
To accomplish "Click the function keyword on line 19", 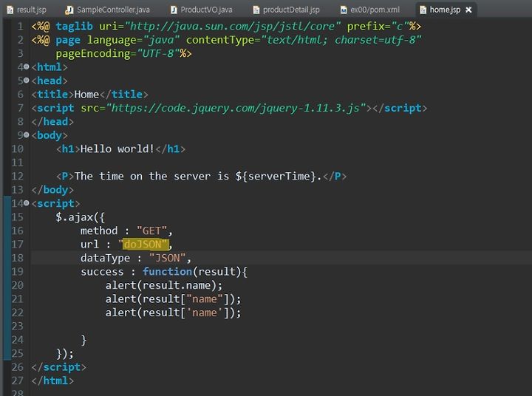I will pyautogui.click(x=167, y=271).
